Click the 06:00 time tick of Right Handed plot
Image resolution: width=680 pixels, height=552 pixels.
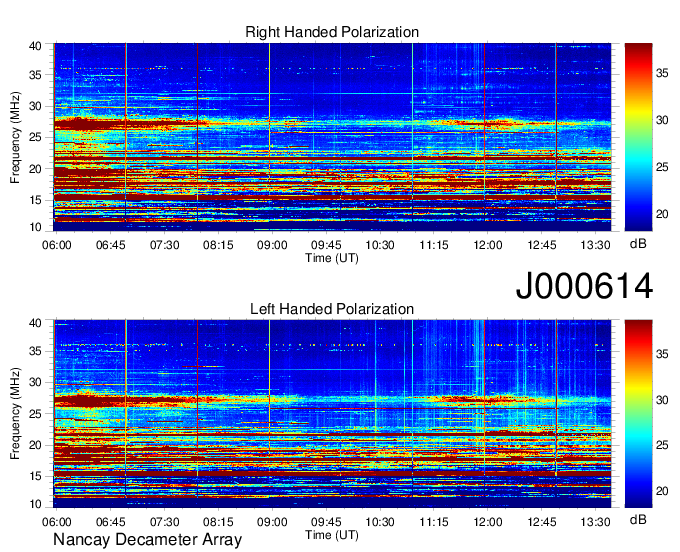click(x=56, y=245)
